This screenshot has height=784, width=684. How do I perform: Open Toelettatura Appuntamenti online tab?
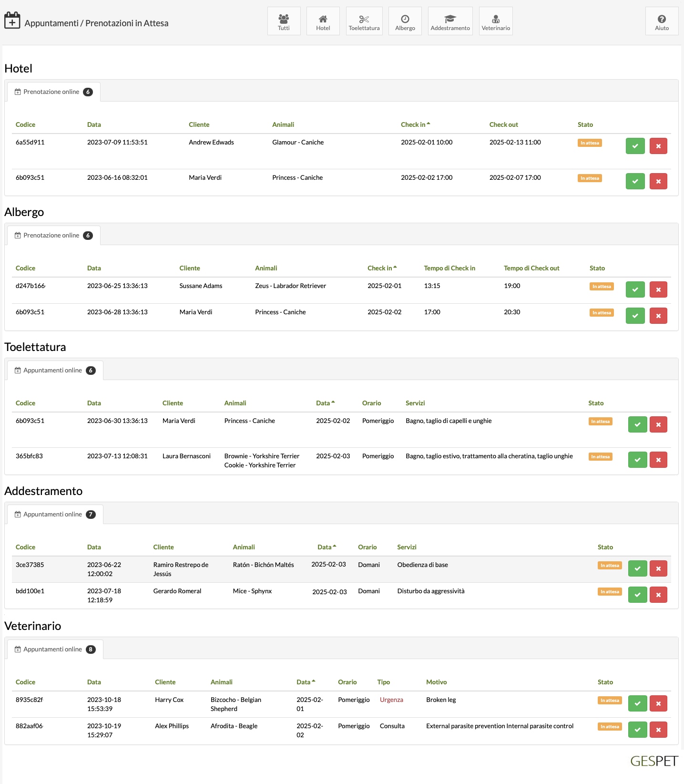point(55,371)
